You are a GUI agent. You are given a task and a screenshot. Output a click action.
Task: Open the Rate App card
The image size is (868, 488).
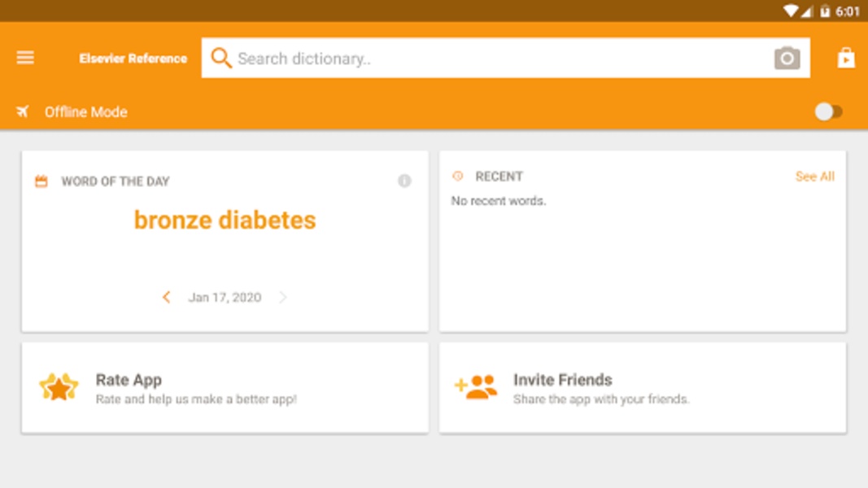[x=225, y=388]
